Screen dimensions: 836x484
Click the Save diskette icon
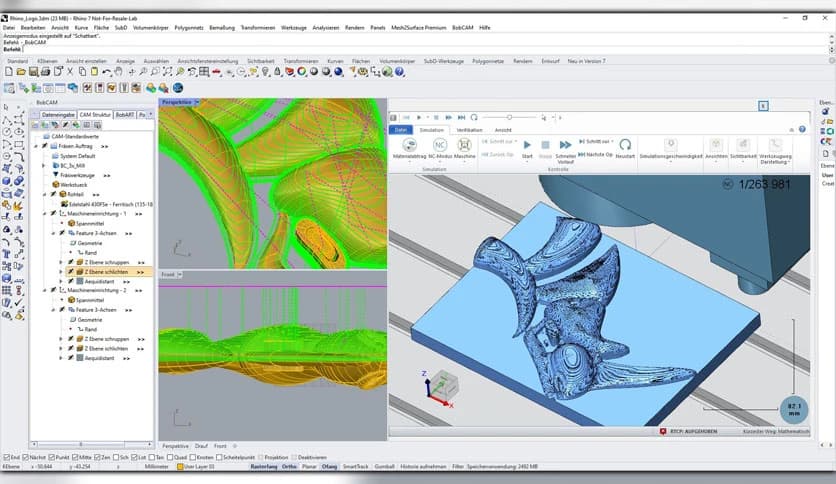33,71
